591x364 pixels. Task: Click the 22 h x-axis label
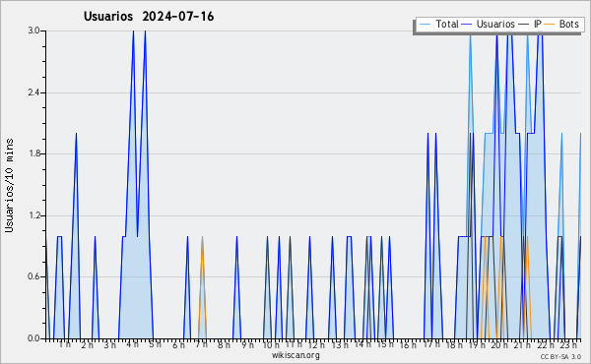coord(546,345)
